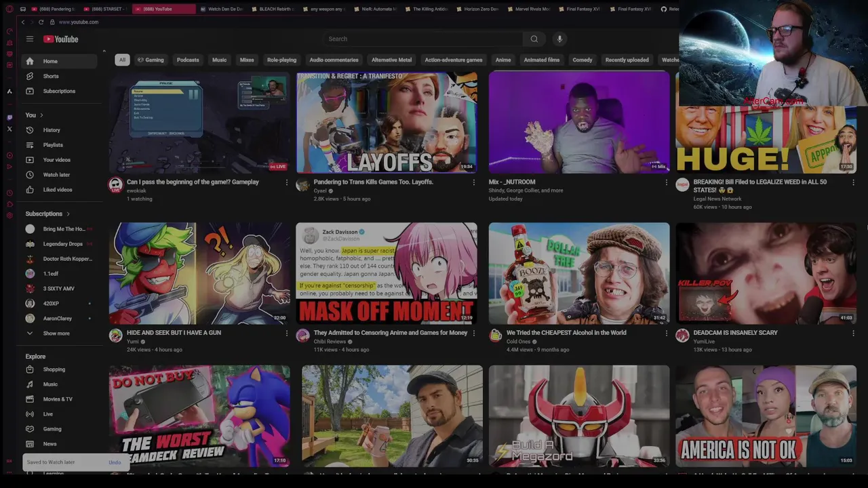This screenshot has height=488, width=868.
Task: Open the YouTube hamburger guide menu
Action: tap(30, 39)
